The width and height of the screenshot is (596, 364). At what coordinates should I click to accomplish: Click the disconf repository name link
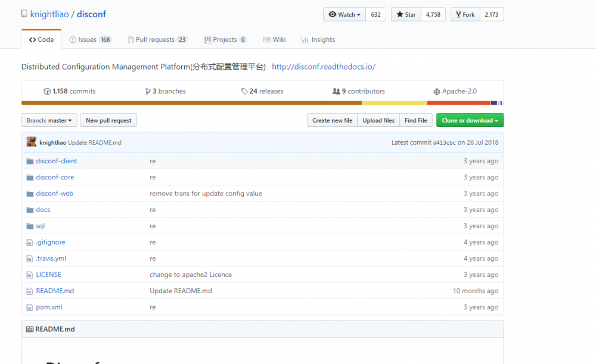coord(92,14)
